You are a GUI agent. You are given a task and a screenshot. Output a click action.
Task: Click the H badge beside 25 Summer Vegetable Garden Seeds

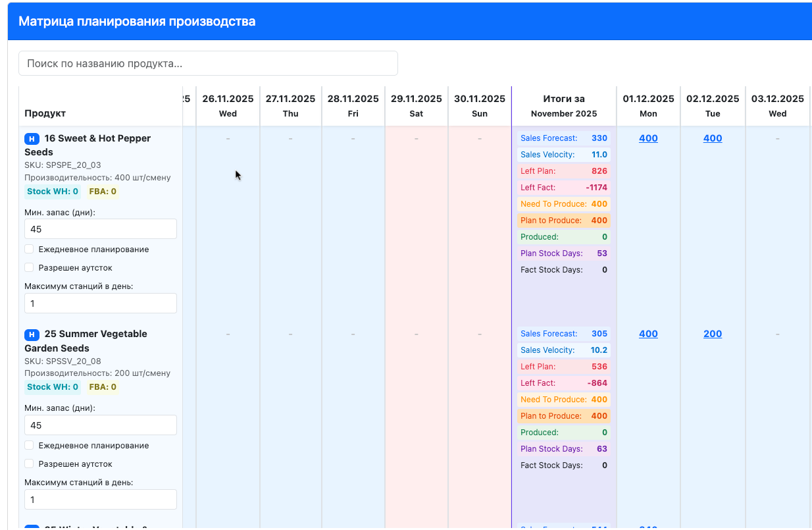[32, 334]
